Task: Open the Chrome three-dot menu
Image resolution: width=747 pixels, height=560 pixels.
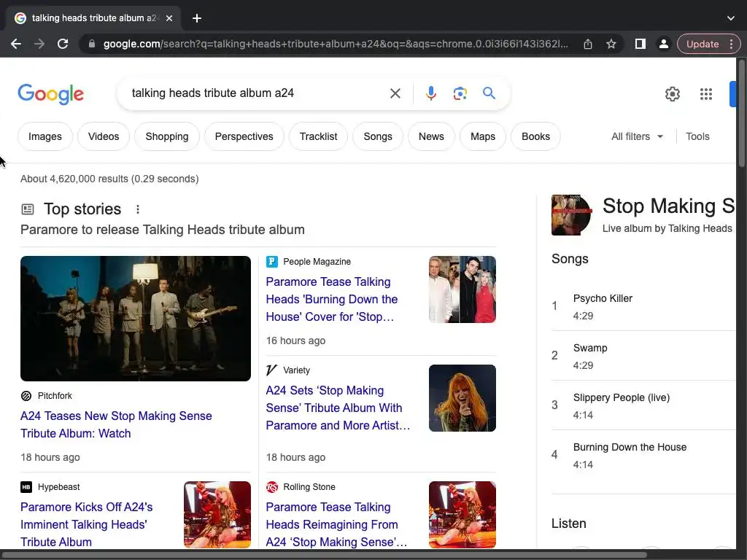Action: [731, 44]
